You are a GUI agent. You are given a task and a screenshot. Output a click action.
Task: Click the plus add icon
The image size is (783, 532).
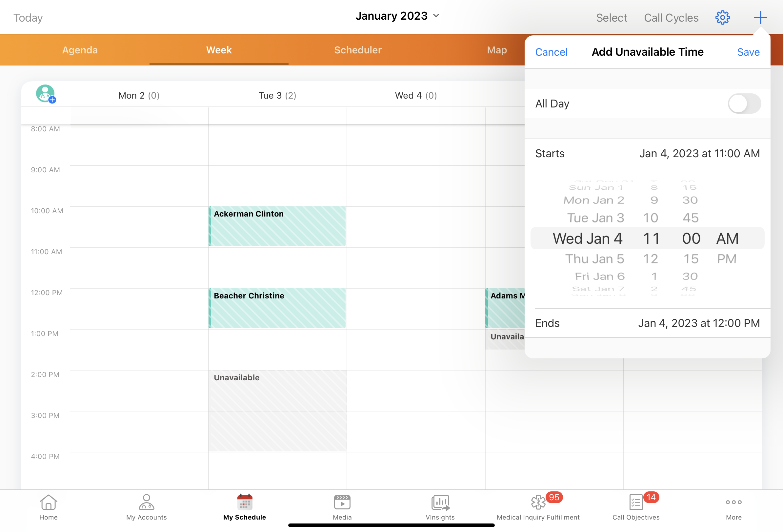pos(760,17)
